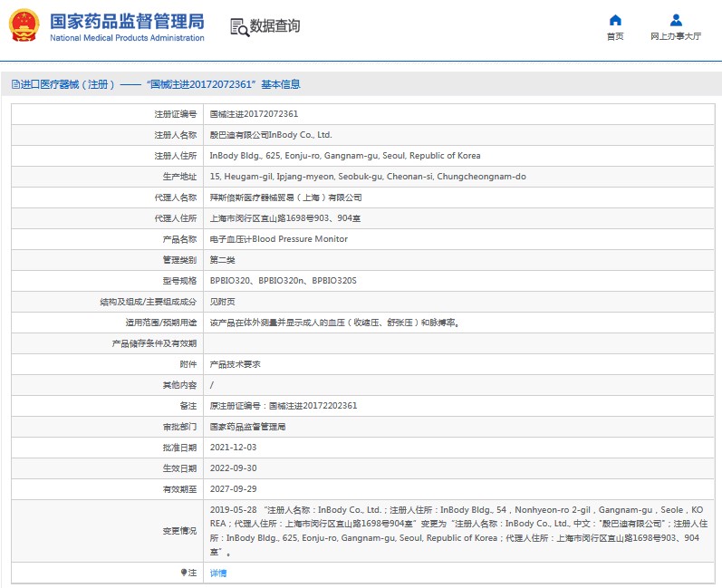Click the 数据查询 heading text

274,25
